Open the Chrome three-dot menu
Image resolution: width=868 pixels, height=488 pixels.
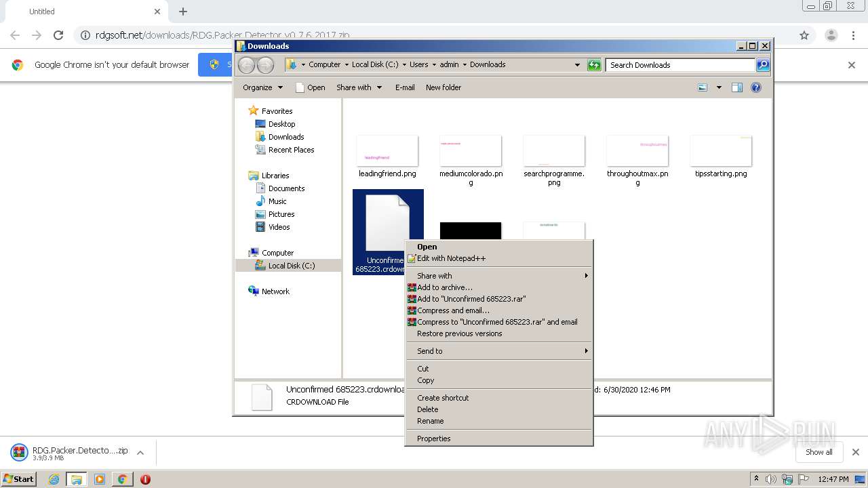(x=854, y=35)
